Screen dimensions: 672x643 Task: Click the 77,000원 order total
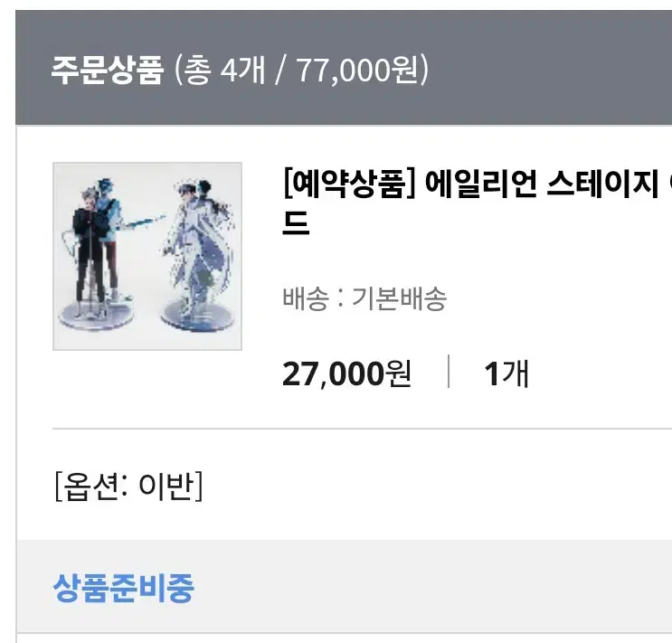[357, 70]
